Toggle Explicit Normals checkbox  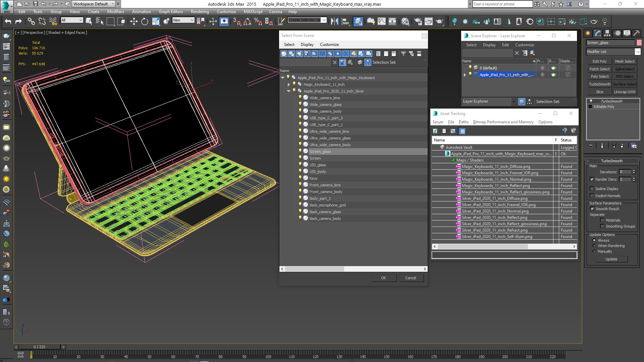point(592,196)
